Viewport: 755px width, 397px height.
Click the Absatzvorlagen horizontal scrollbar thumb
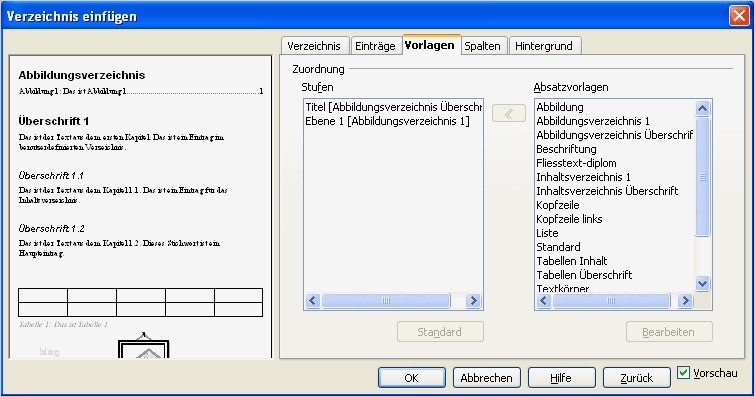tap(611, 301)
